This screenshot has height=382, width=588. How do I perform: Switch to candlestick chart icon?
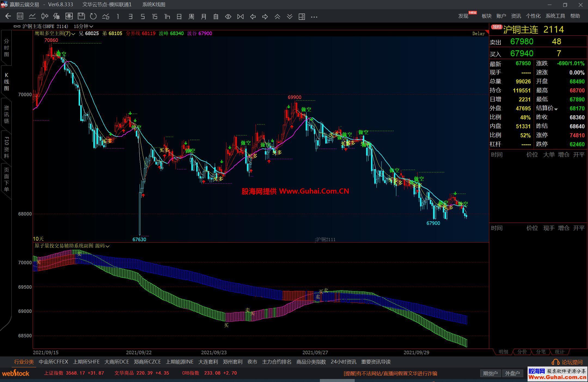pyautogui.click(x=45, y=17)
